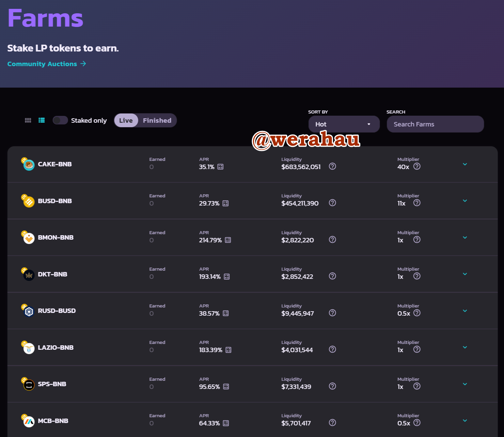Switch to table list view
This screenshot has width=504, height=437.
pos(42,120)
